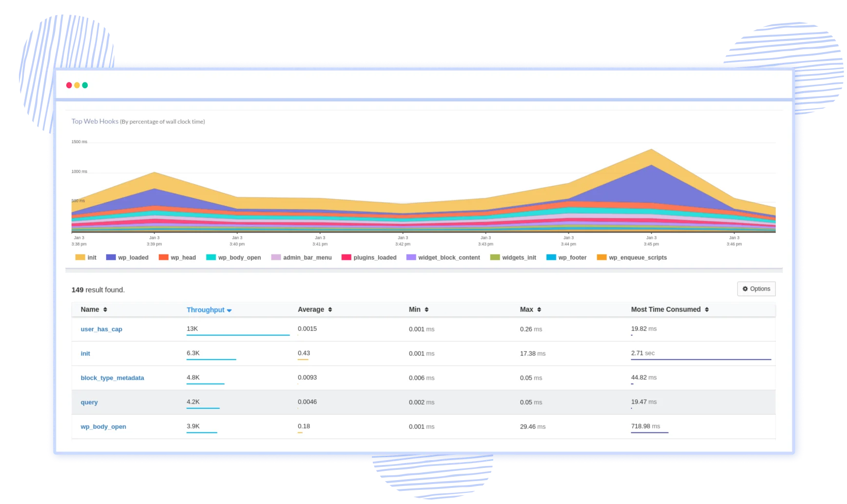Click the 718.98 ms time consumed value
Image resolution: width=847 pixels, height=504 pixels.
(646, 426)
